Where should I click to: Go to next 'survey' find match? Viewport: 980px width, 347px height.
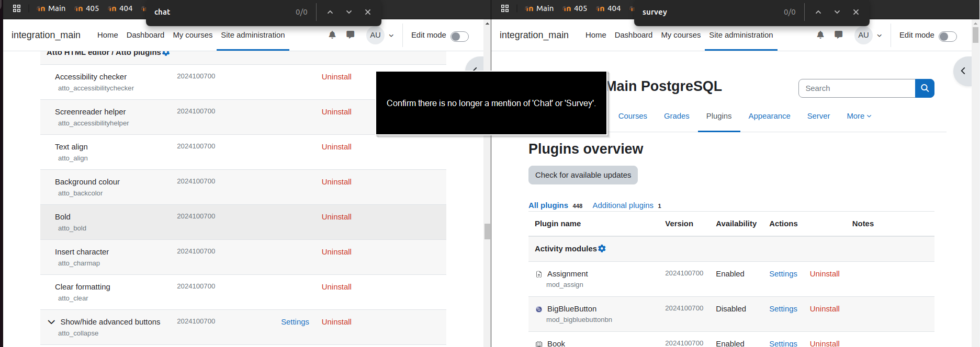(837, 12)
